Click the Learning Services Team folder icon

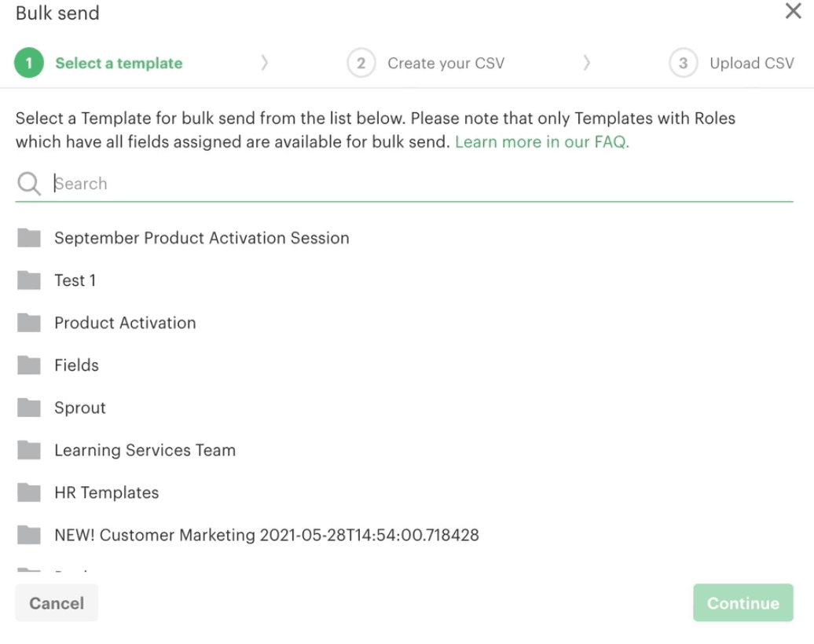[29, 450]
